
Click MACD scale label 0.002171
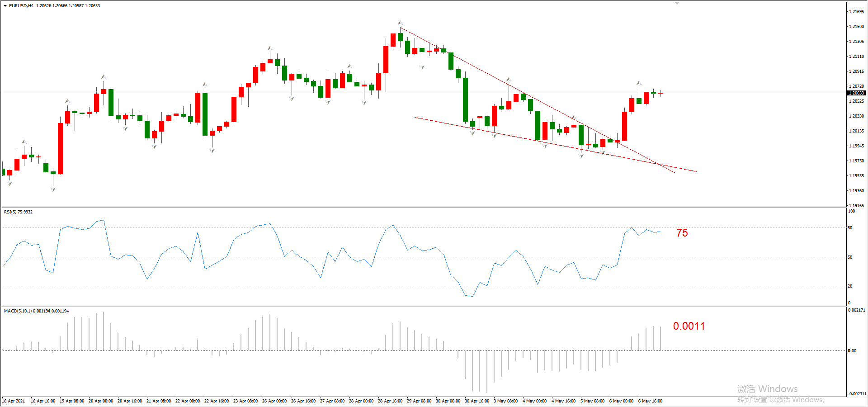[857, 310]
